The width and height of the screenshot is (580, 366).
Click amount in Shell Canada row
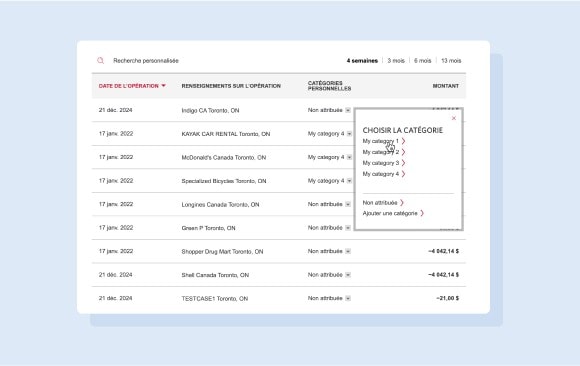(443, 275)
